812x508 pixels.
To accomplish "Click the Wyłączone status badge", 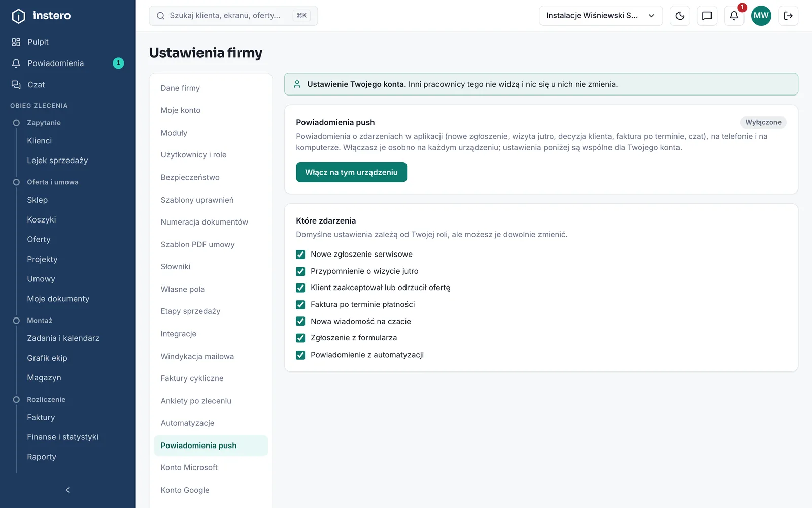I will pos(763,122).
